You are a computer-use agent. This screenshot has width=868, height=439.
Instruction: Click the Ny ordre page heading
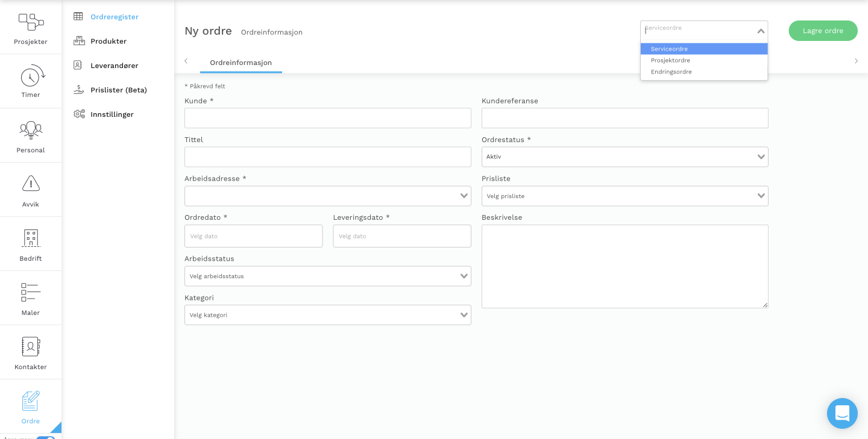208,31
